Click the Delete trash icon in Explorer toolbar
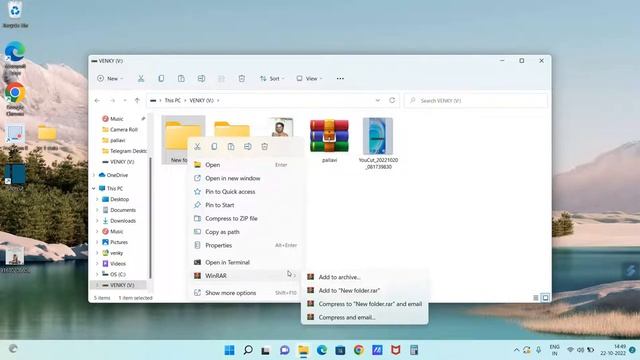Image resolution: width=640 pixels, height=360 pixels. [x=242, y=78]
